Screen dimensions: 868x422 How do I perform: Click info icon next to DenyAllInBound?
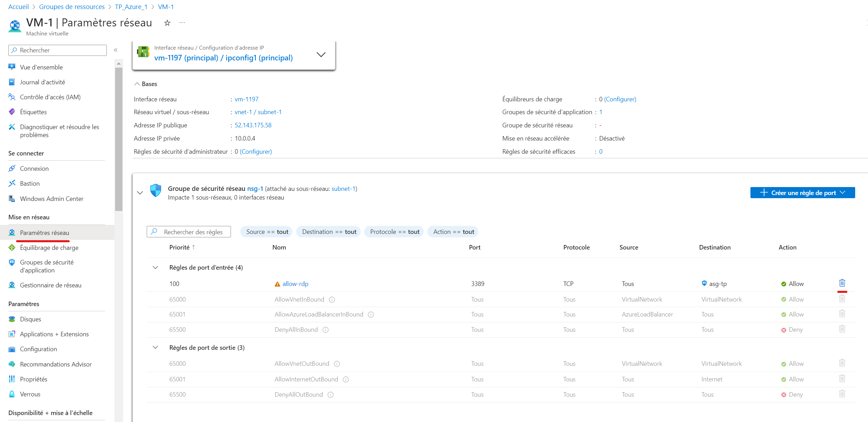(x=326, y=330)
